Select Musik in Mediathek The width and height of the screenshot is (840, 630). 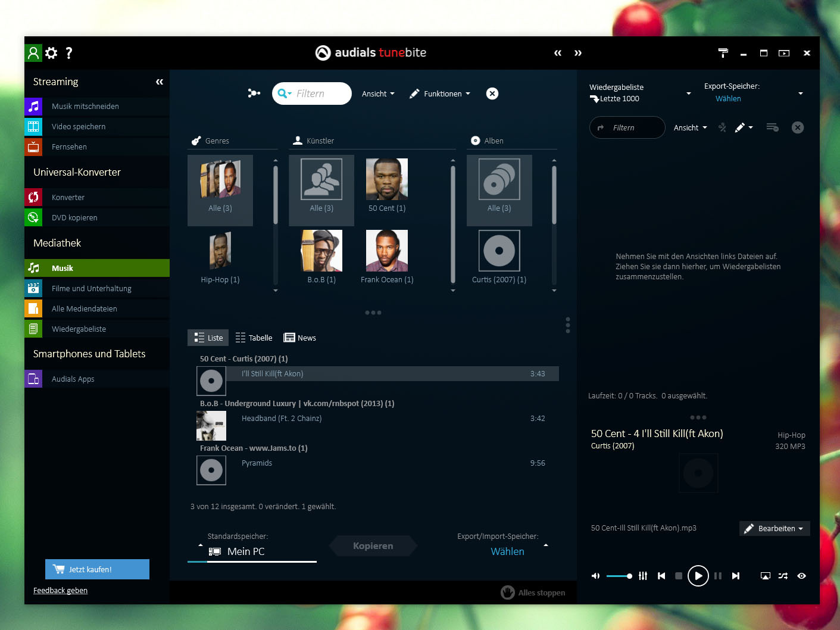(97, 269)
